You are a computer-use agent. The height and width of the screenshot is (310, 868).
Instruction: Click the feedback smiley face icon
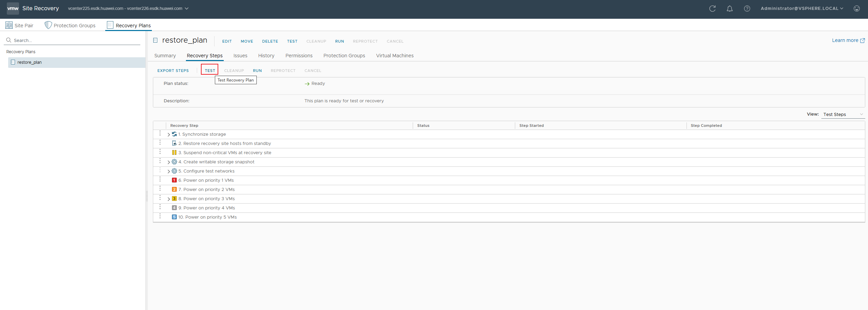[857, 9]
